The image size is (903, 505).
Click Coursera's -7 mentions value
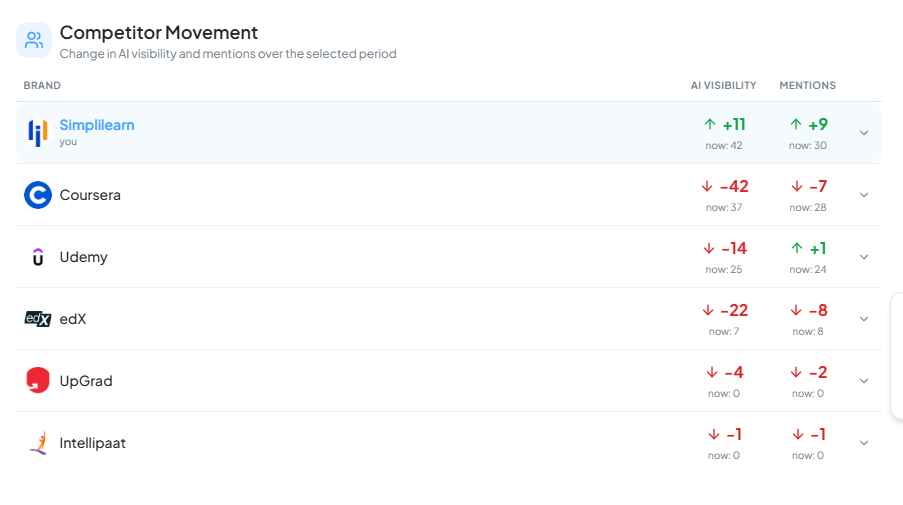tap(818, 187)
